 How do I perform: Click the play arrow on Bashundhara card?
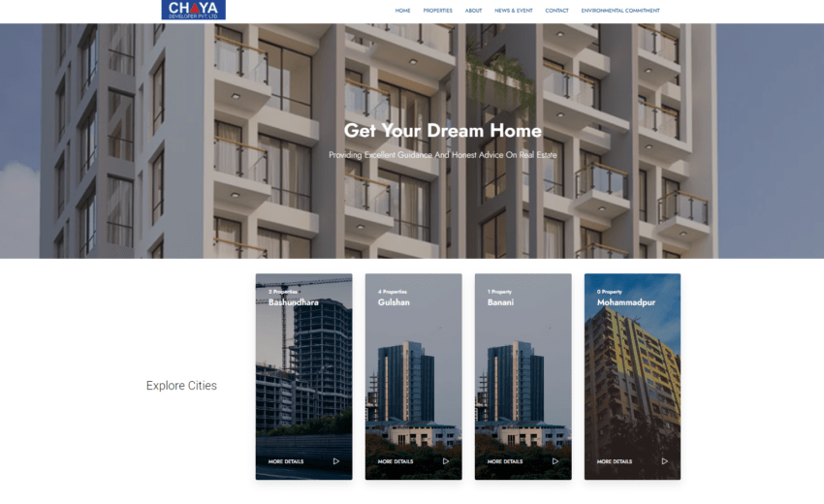pos(336,461)
